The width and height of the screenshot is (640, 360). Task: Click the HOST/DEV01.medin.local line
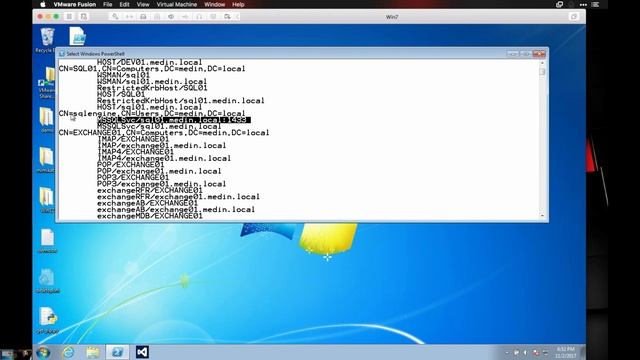[x=149, y=62]
